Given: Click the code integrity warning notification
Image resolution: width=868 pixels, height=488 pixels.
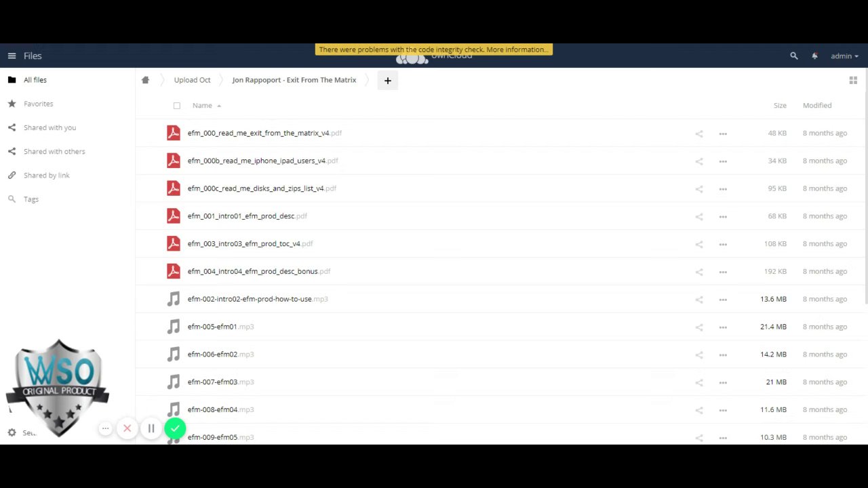Looking at the screenshot, I should click(434, 49).
